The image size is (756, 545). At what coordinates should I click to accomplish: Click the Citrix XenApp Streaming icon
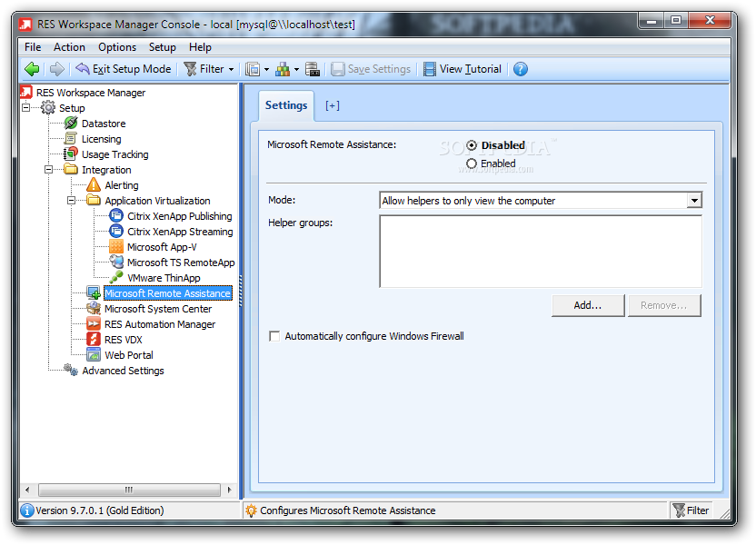point(116,232)
